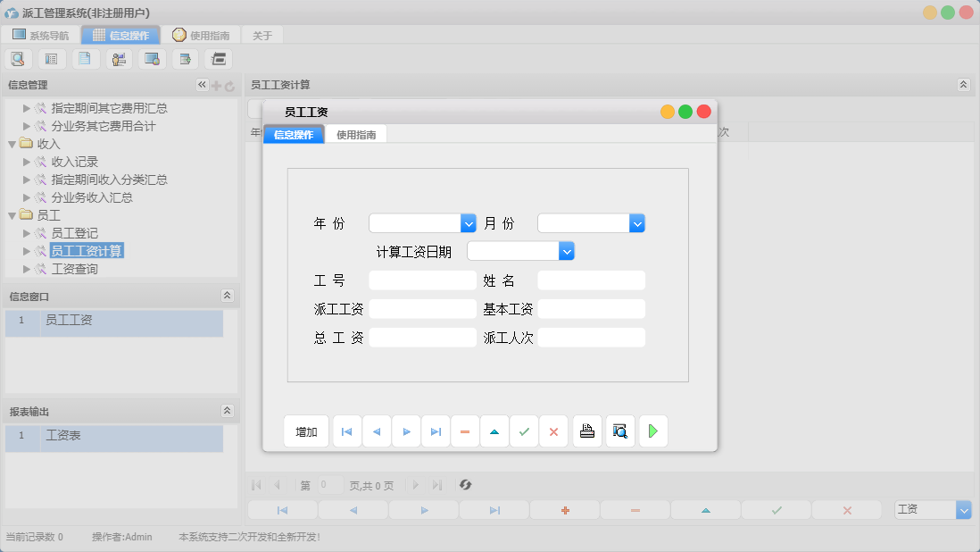Refresh the grid using the cycle icon
Image resolution: width=980 pixels, height=552 pixels.
465,485
